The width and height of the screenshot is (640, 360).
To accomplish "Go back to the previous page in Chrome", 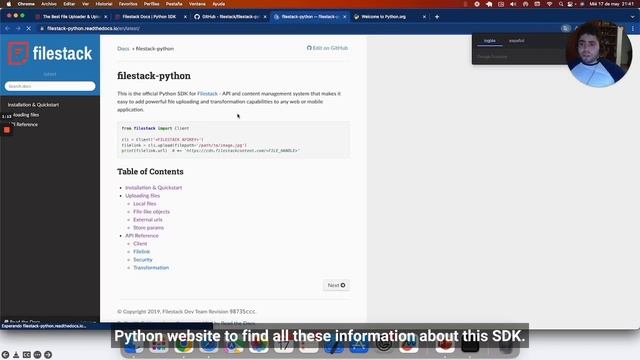I will tap(7, 29).
